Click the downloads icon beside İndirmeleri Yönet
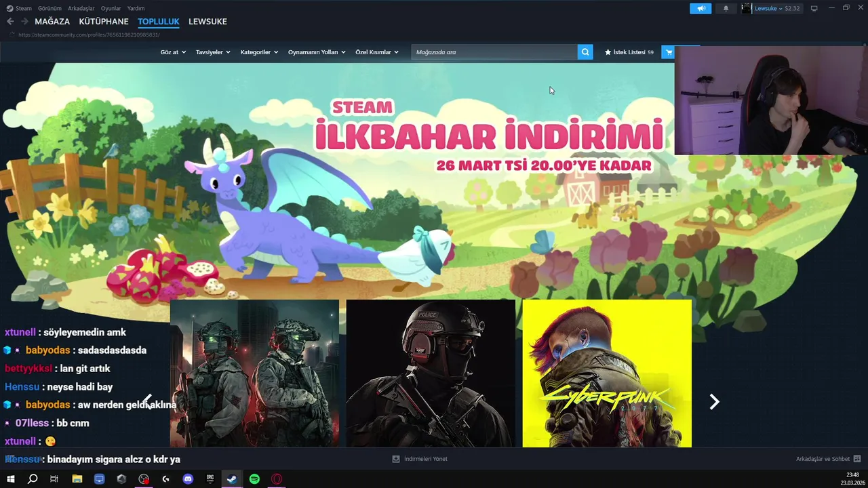The width and height of the screenshot is (868, 488). (x=396, y=459)
